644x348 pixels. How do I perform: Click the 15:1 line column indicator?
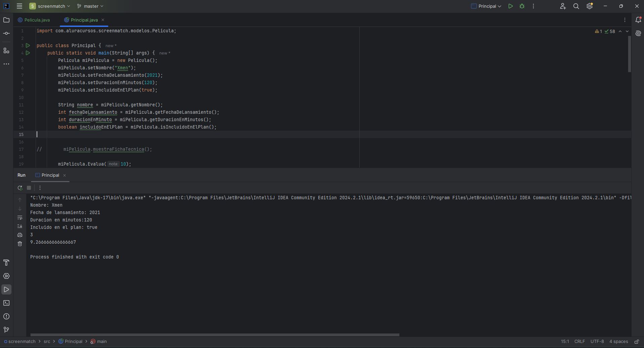pyautogui.click(x=565, y=341)
